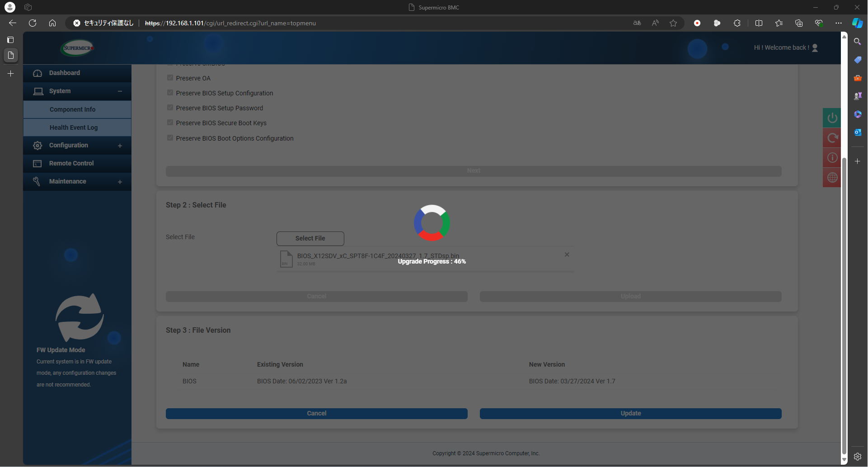
Task: Toggle Preserve BIOS Secure Boot Keys checkbox
Action: [x=170, y=123]
